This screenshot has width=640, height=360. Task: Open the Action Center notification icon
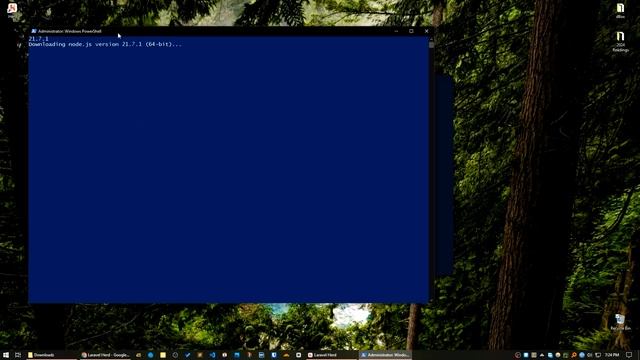[629, 355]
